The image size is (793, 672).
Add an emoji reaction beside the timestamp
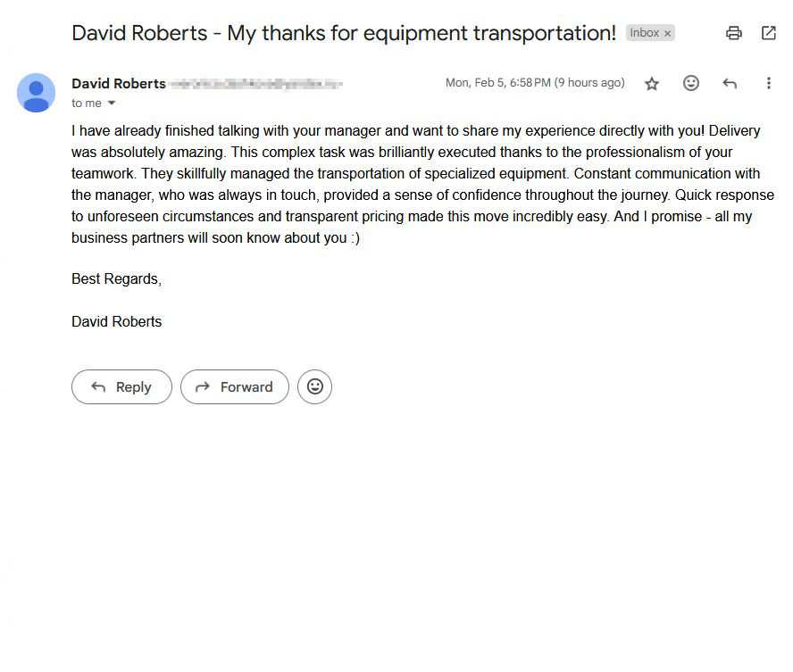pos(690,82)
